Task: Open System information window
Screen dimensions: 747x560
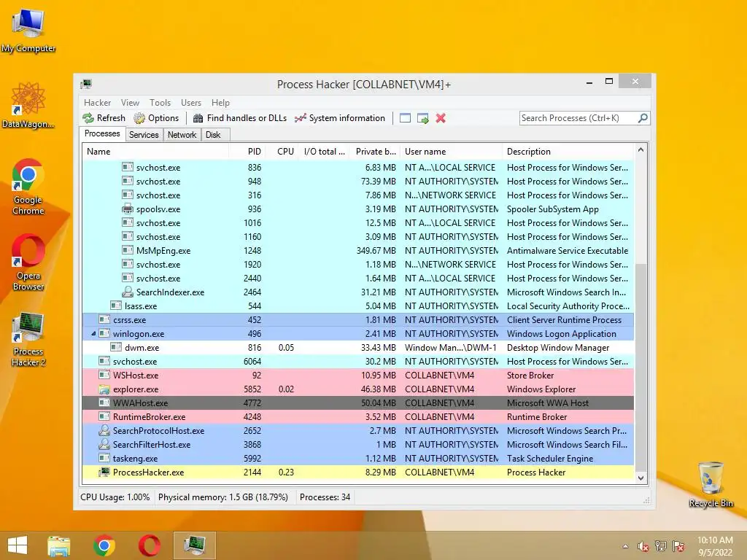Action: pyautogui.click(x=340, y=118)
